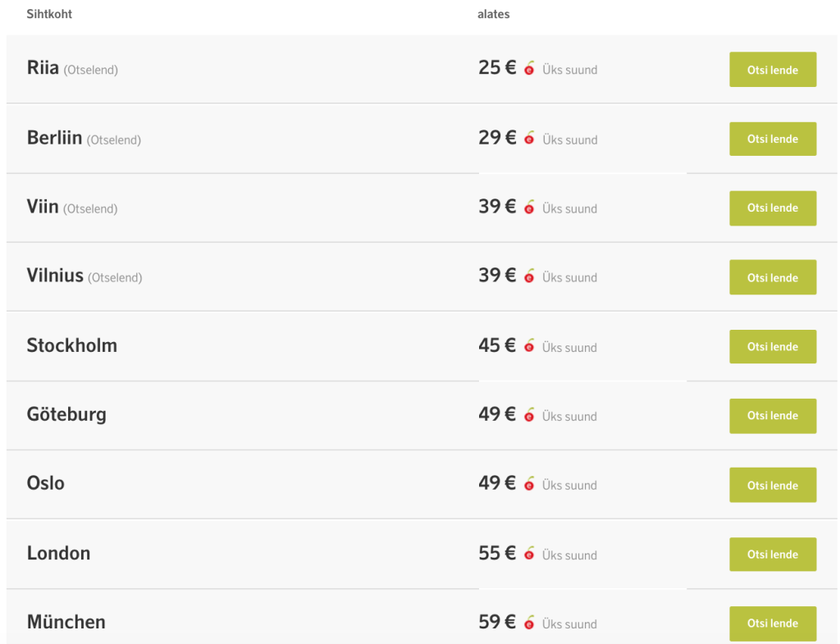Click the 59 € price for München
The height and width of the screenshot is (644, 840).
tap(497, 622)
